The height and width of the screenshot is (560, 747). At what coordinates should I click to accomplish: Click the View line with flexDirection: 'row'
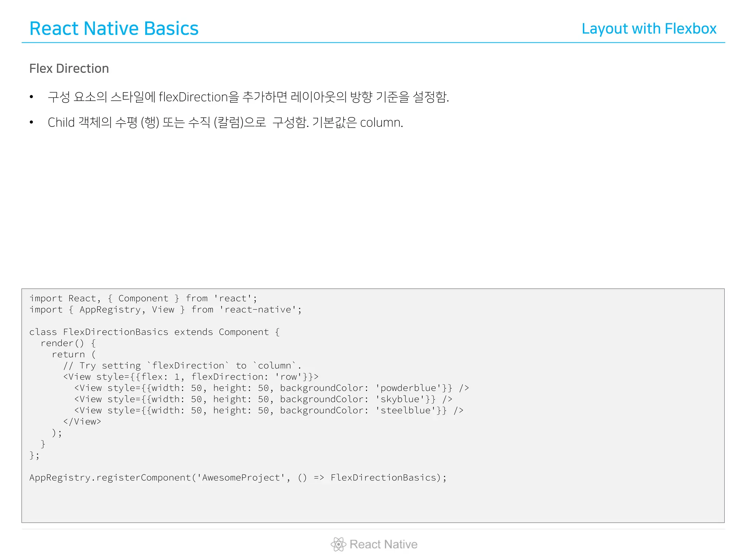coord(191,377)
